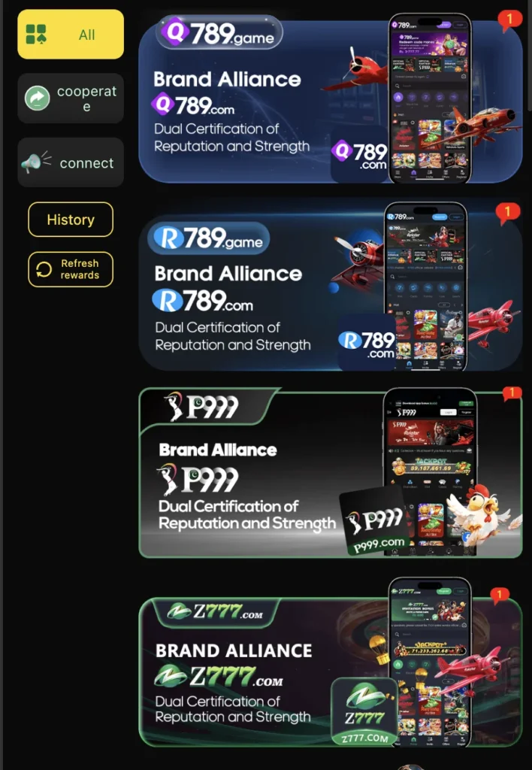The height and width of the screenshot is (770, 532).
Task: Click the notification badge on P999 banner
Action: coord(512,393)
